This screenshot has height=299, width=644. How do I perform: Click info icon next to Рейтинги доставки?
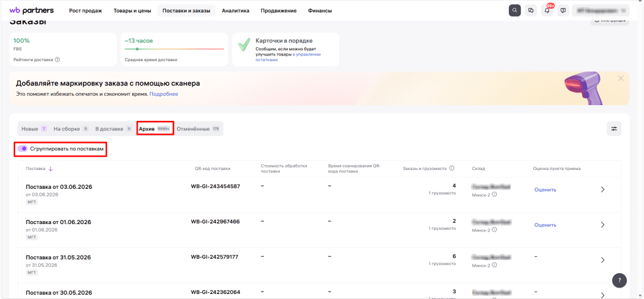click(57, 59)
